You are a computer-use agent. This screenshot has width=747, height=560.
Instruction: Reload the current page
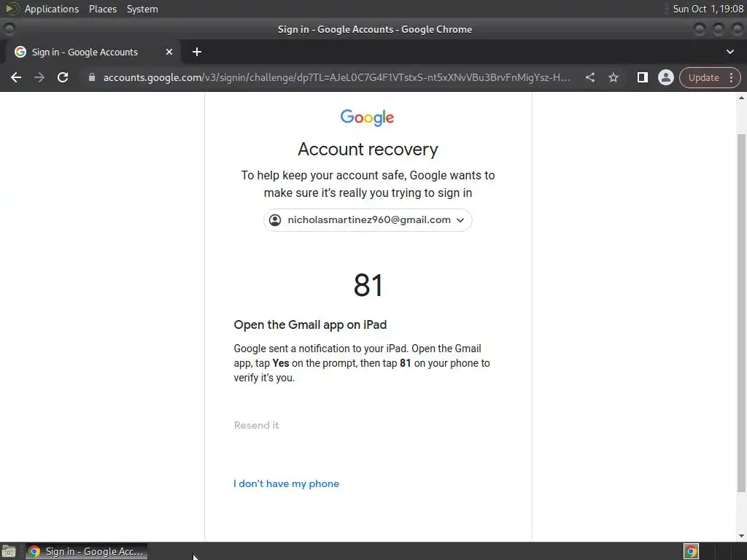[x=63, y=77]
